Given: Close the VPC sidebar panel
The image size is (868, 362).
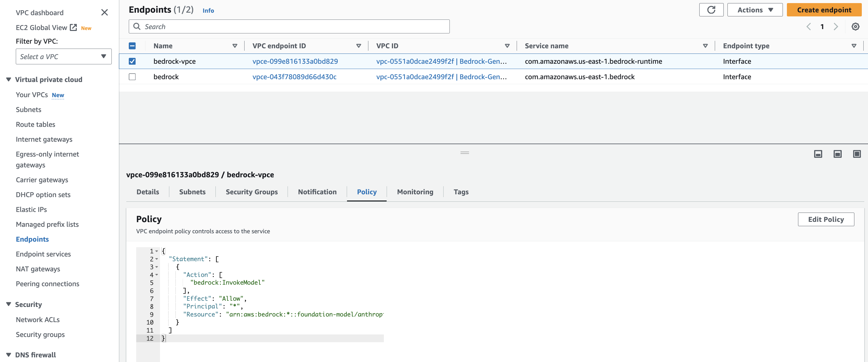Looking at the screenshot, I should point(104,12).
